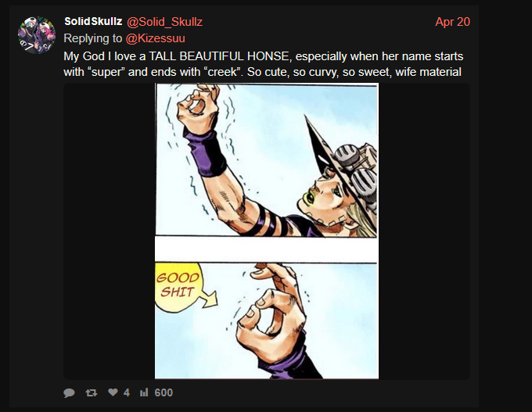
Task: Click the Replying to label text
Action: [92, 38]
